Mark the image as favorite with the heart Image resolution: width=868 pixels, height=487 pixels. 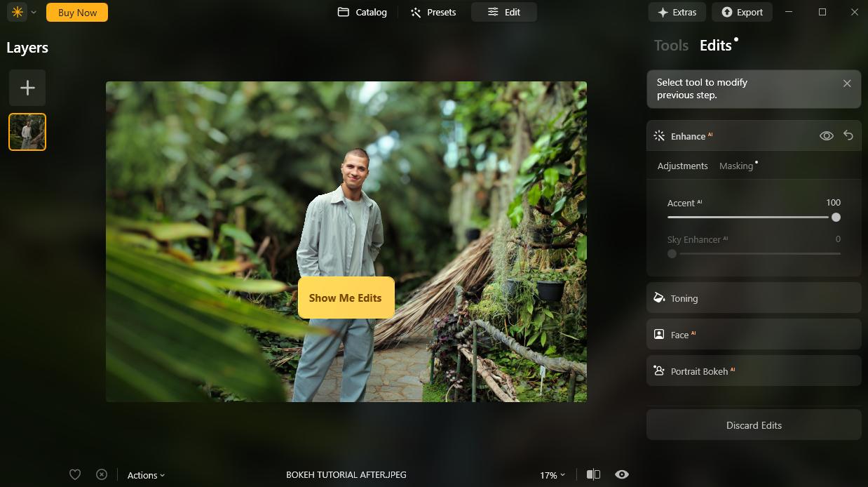tap(75, 474)
